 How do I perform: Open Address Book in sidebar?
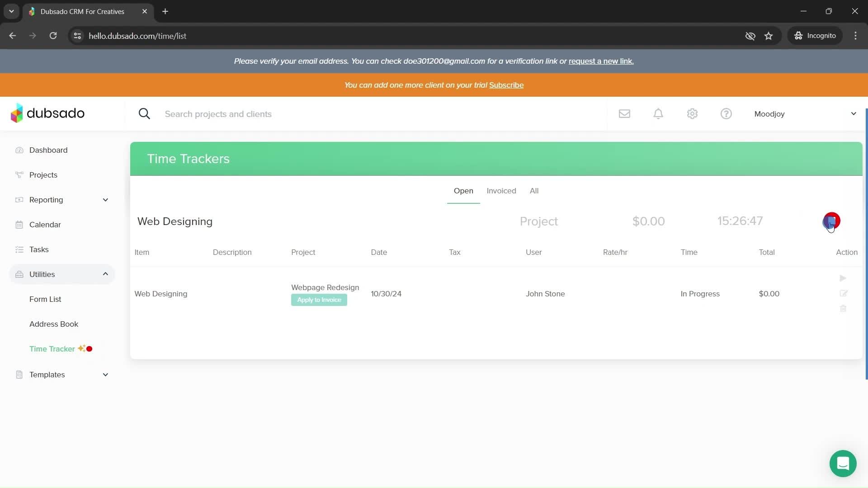click(x=54, y=324)
